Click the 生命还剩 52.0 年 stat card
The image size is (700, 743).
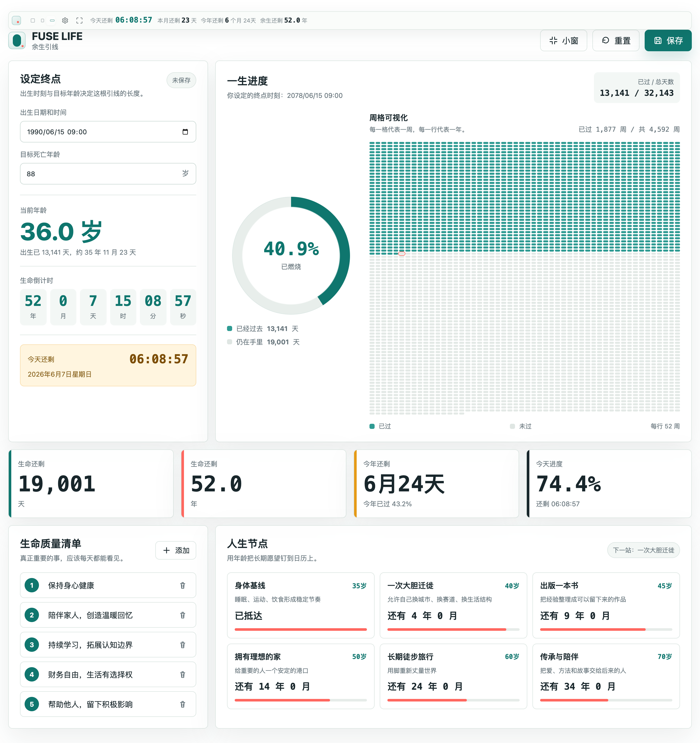tap(264, 484)
